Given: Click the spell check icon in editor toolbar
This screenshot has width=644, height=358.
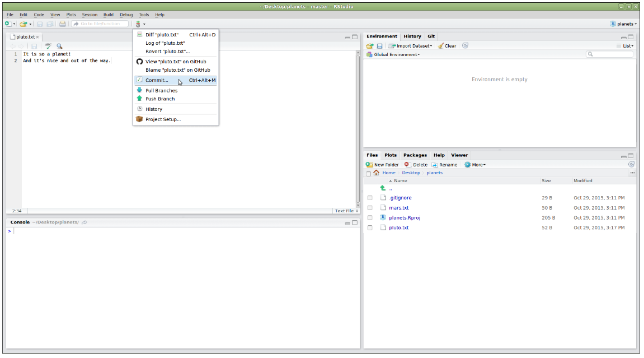Looking at the screenshot, I should [x=48, y=46].
